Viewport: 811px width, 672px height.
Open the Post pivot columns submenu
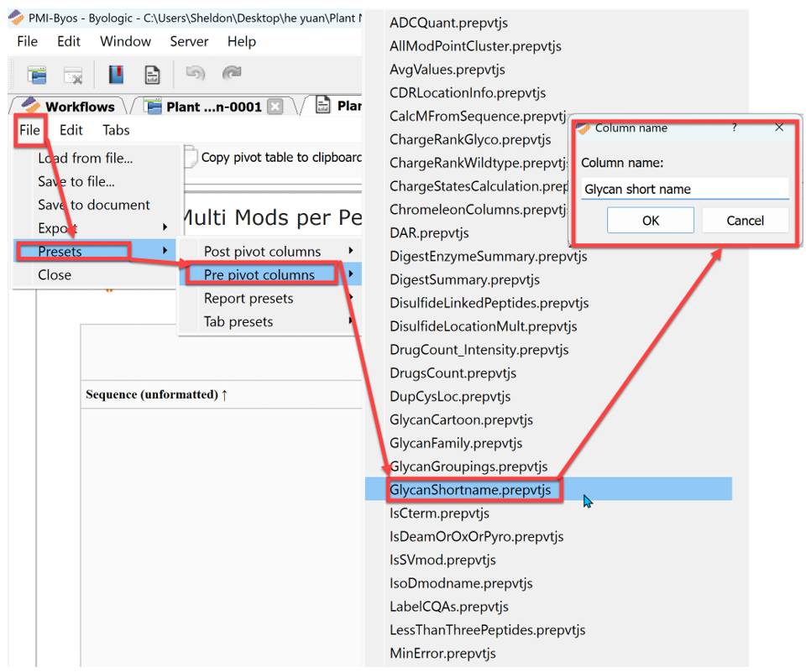pyautogui.click(x=262, y=252)
